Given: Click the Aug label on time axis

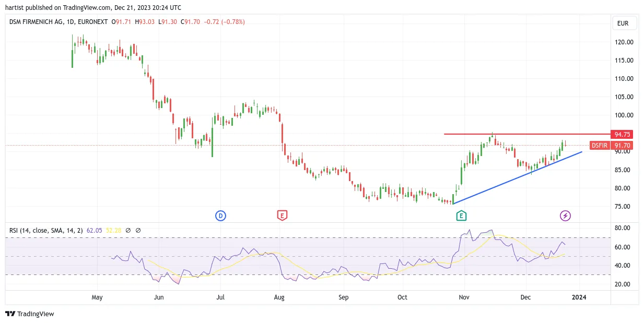Looking at the screenshot, I should (279, 297).
